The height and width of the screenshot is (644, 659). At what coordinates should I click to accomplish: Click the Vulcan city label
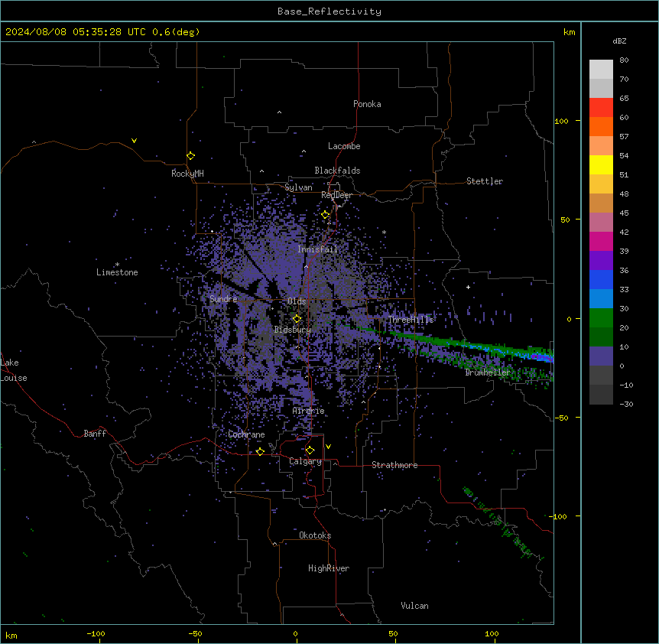point(414,606)
